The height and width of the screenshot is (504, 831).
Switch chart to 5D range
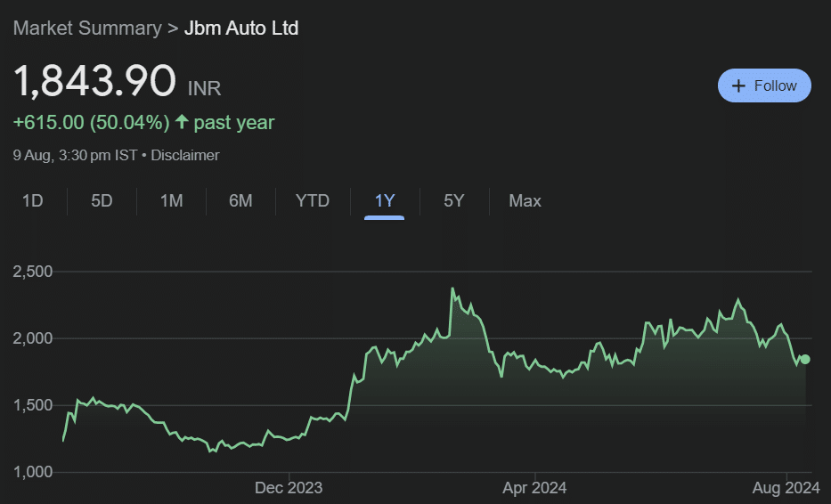[x=102, y=201]
